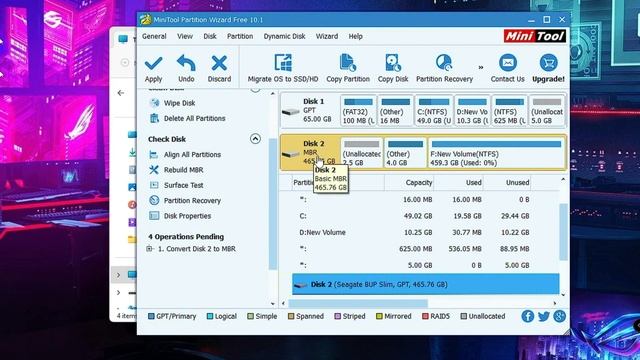
Task: Select Disk 2 unallocated 2.5 GB block
Action: click(x=362, y=153)
